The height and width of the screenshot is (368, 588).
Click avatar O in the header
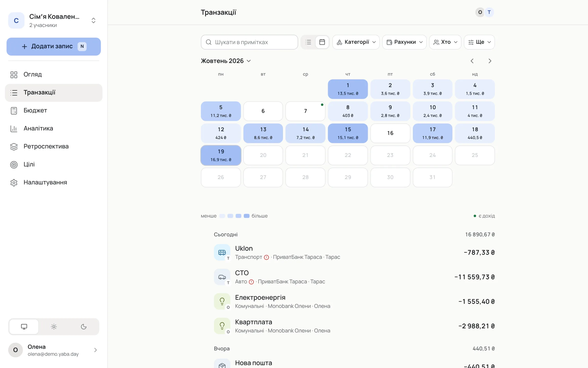click(480, 12)
